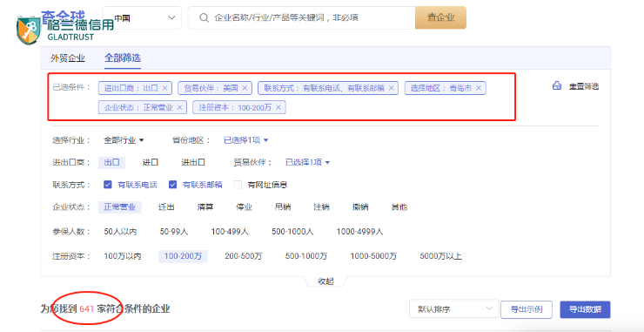
Task: Remove the 联系方式 filter tag
Action: click(391, 88)
